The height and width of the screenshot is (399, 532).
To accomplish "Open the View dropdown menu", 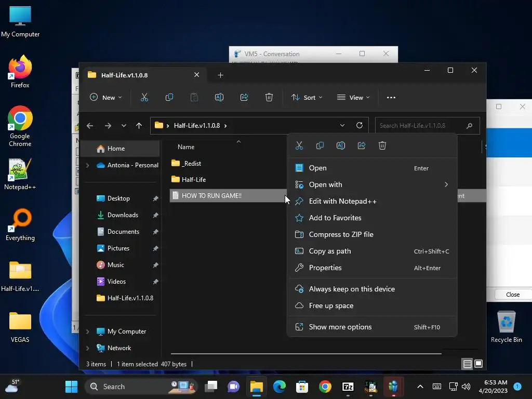I will click(x=353, y=97).
